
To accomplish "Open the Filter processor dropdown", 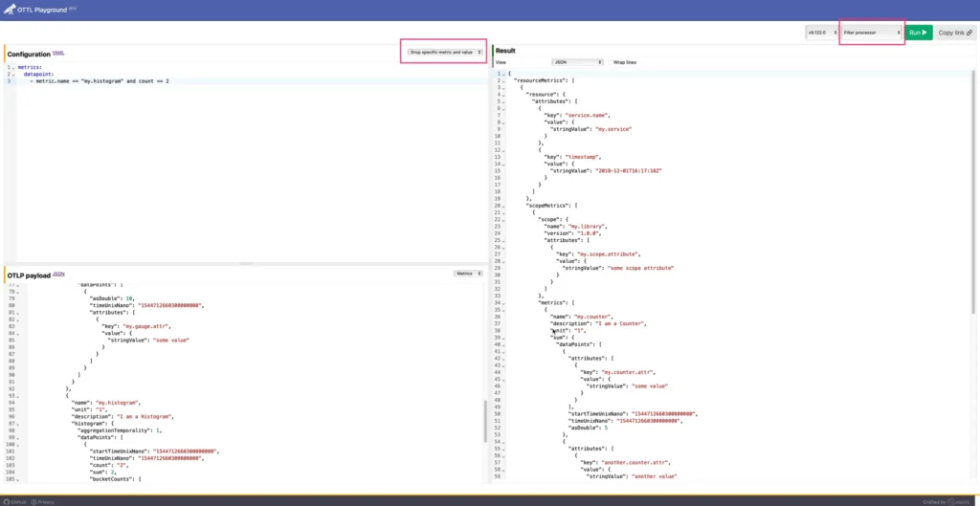I will pos(872,32).
